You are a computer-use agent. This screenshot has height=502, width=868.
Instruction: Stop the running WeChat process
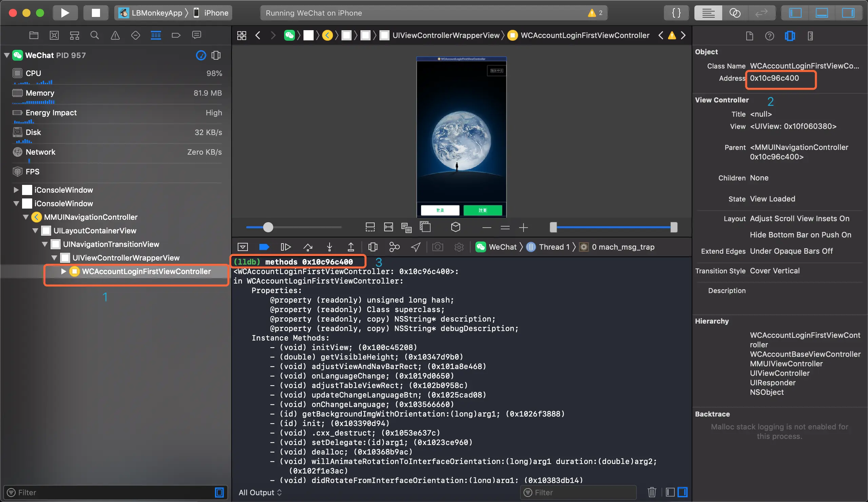pyautogui.click(x=95, y=13)
